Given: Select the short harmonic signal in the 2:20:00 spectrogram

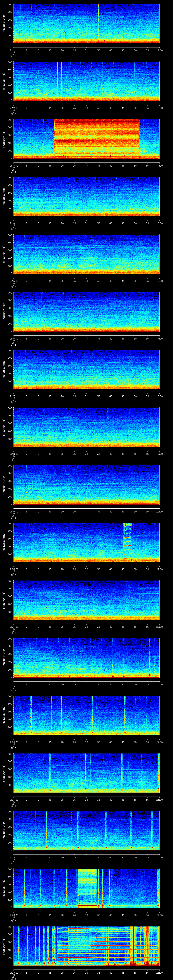Looking at the screenshot, I should 127,541.
